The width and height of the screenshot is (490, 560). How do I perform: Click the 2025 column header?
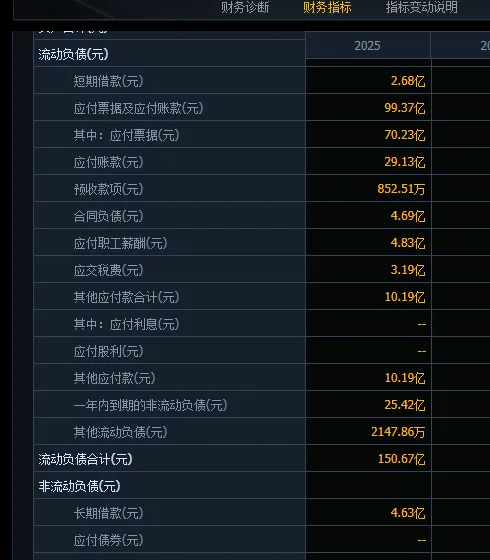(x=368, y=45)
